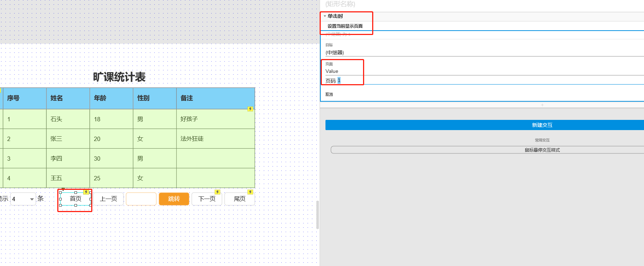
Task: Click the 条 label after the dropdown
Action: click(41, 199)
